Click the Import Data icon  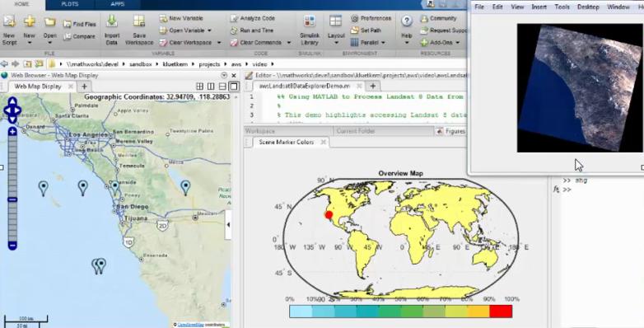pos(112,21)
